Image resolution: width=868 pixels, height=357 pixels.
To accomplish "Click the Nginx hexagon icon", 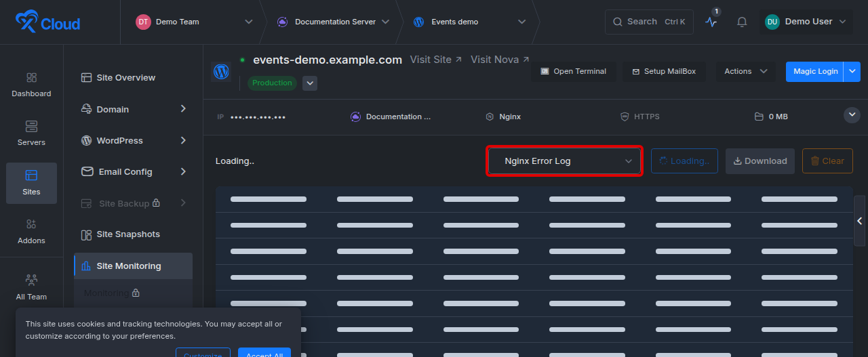I will coord(490,117).
